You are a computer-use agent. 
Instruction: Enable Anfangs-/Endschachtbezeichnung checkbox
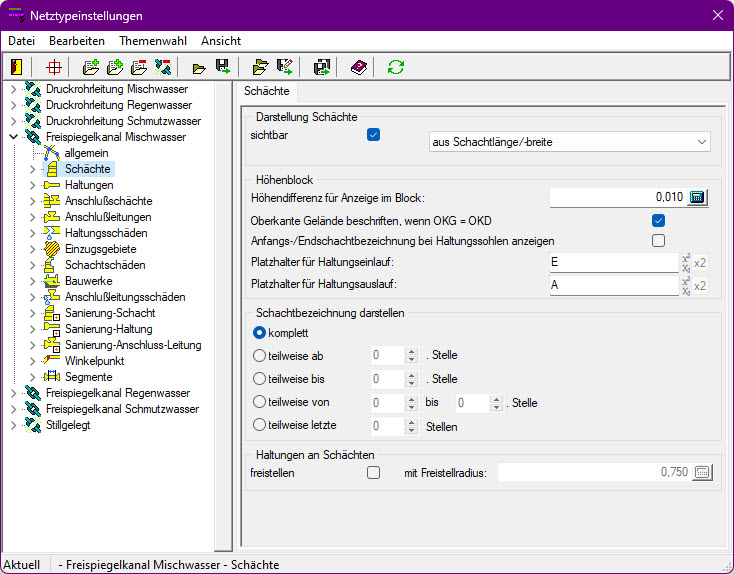658,241
